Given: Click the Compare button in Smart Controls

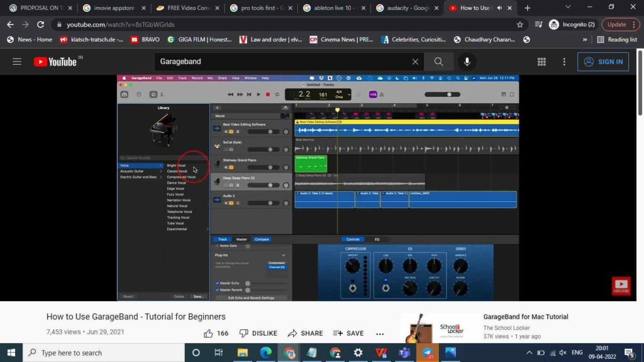Looking at the screenshot, I should click(x=262, y=239).
